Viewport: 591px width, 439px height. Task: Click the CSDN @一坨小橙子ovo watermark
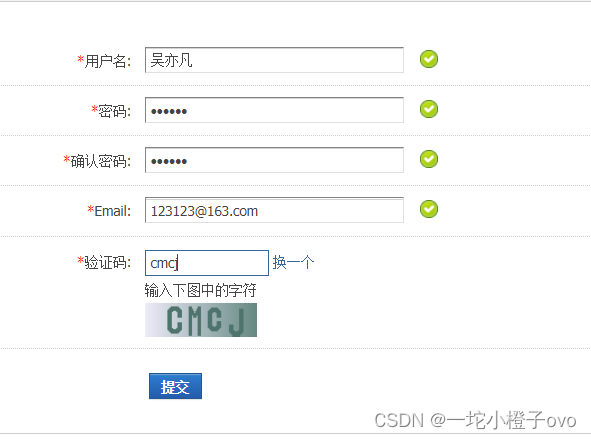(x=475, y=420)
